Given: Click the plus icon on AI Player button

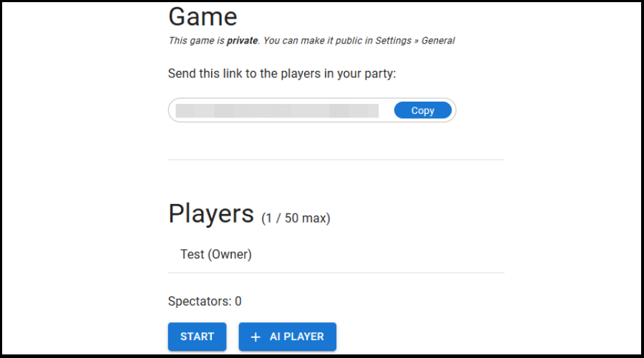Looking at the screenshot, I should click(x=255, y=337).
